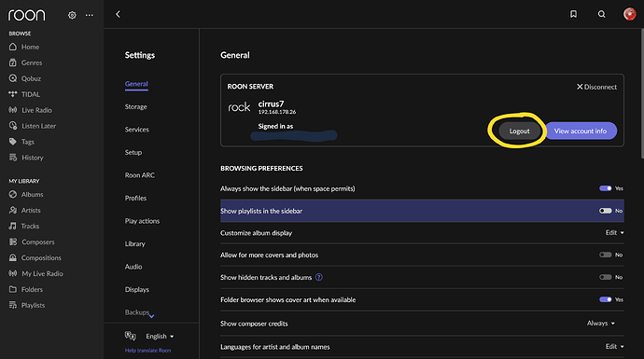Viewport: 644px width, 359px height.
Task: Select the Profiles settings tab
Action: pyautogui.click(x=135, y=198)
